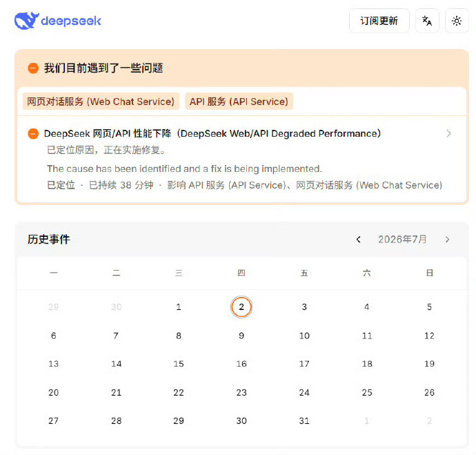
Task: Select calendar day 23
Action: tap(241, 392)
